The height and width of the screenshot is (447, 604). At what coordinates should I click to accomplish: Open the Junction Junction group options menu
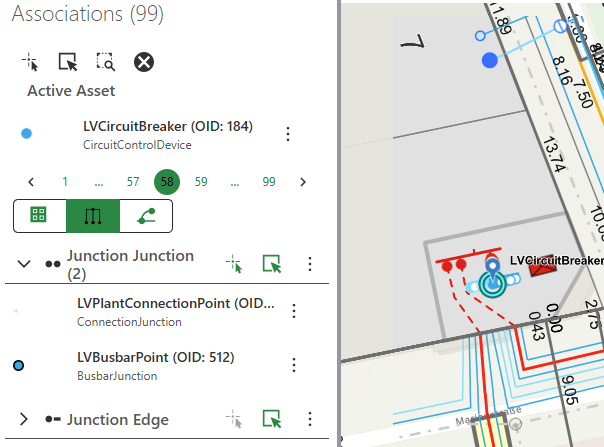(310, 264)
